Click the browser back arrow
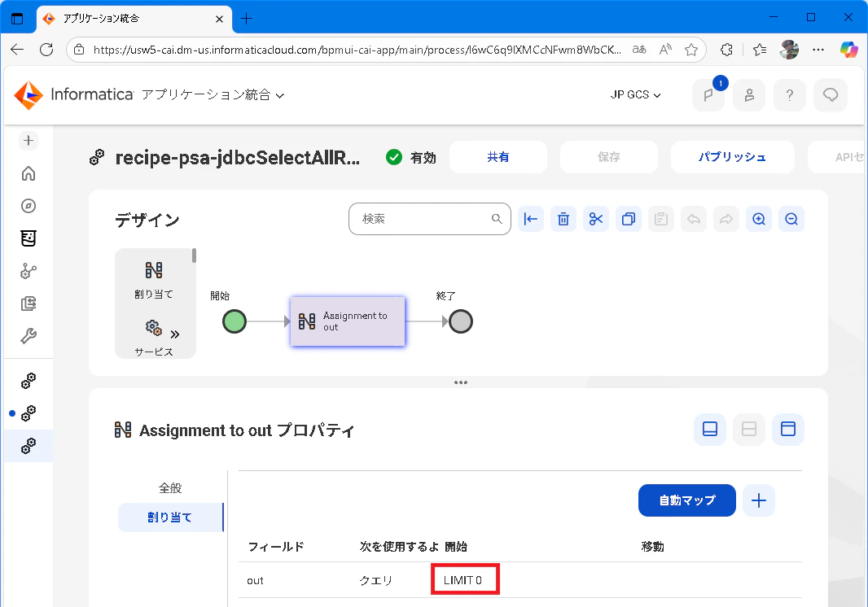 [17, 50]
